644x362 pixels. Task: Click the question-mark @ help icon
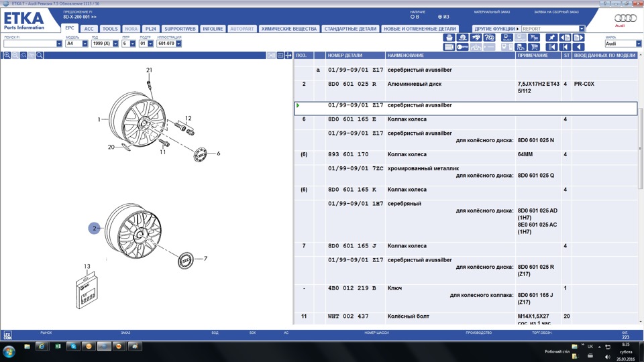[489, 38]
